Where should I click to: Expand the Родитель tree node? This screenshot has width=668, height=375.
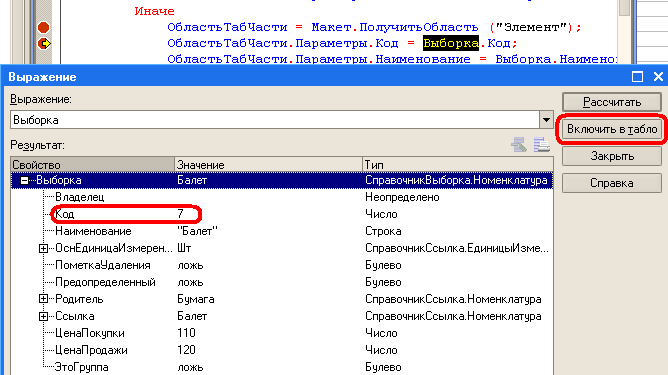point(43,299)
